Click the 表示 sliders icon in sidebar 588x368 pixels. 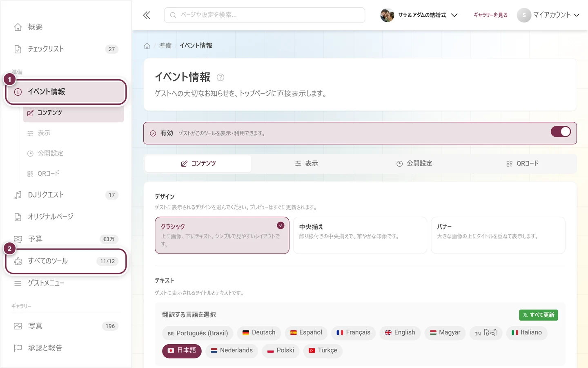click(x=30, y=133)
